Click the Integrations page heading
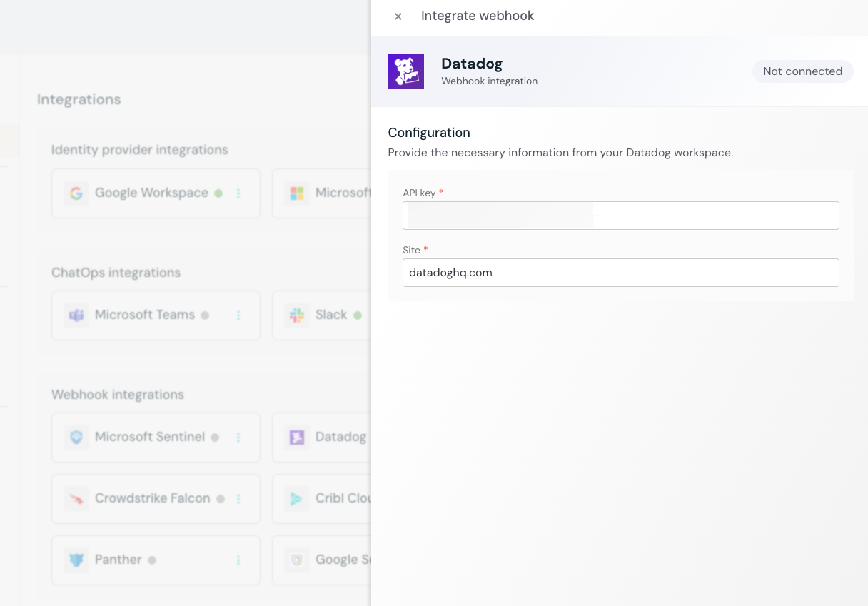 tap(79, 100)
